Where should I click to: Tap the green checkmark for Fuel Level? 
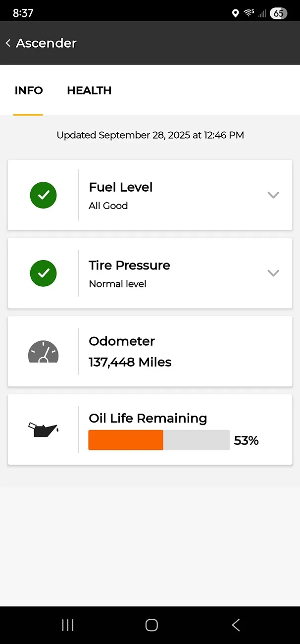(43, 195)
